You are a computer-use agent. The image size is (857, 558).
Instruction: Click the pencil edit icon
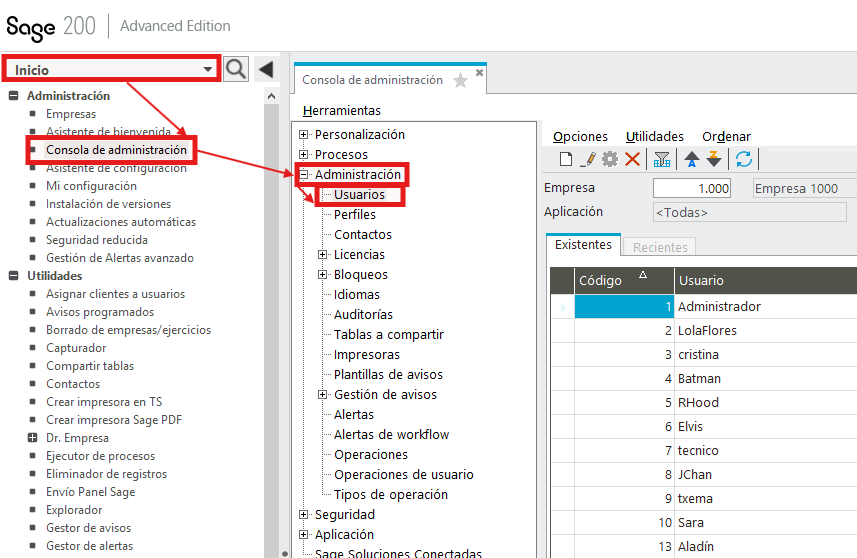pos(588,159)
